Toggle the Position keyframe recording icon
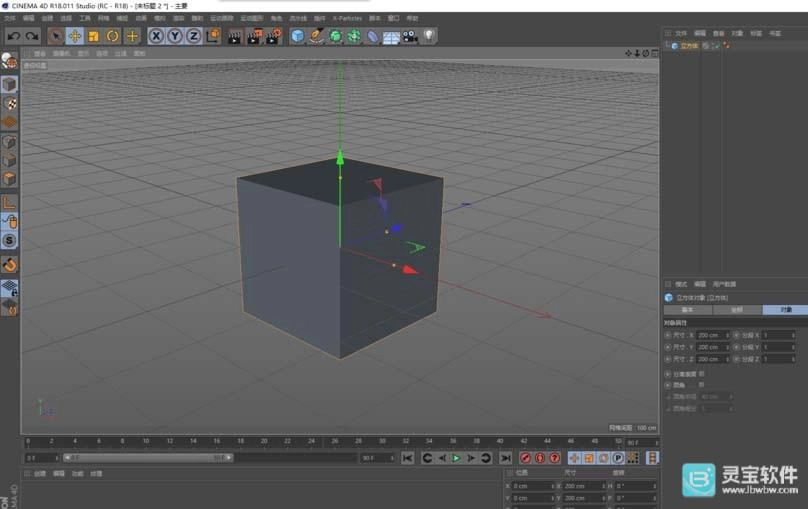Image resolution: width=808 pixels, height=509 pixels. [575, 458]
